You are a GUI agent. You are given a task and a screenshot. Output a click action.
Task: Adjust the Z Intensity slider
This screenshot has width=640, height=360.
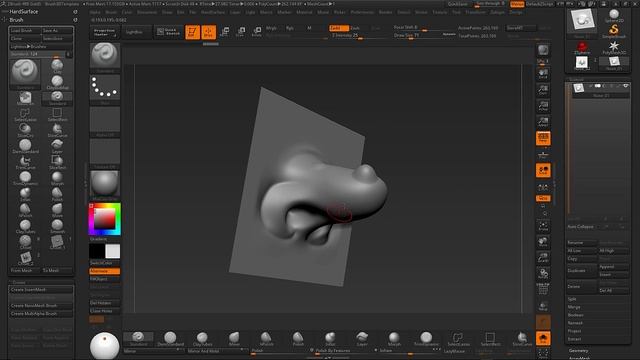358,36
